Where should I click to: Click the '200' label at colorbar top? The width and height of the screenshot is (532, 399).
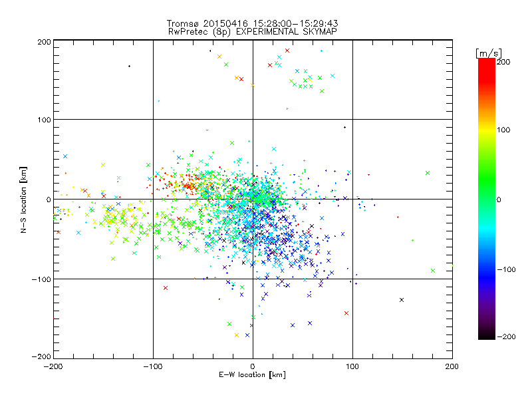(503, 62)
